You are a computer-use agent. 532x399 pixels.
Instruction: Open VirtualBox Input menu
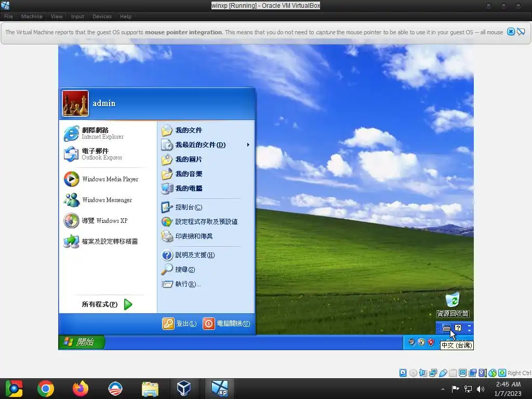pyautogui.click(x=77, y=16)
